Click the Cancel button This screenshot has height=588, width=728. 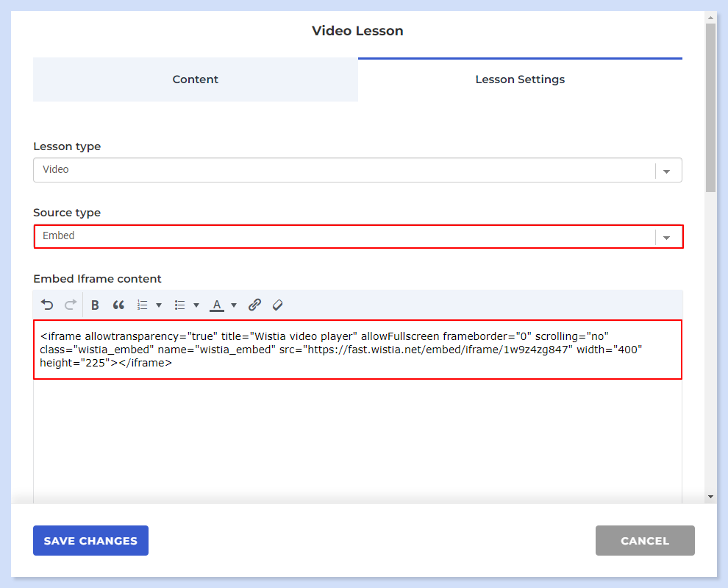click(x=645, y=541)
